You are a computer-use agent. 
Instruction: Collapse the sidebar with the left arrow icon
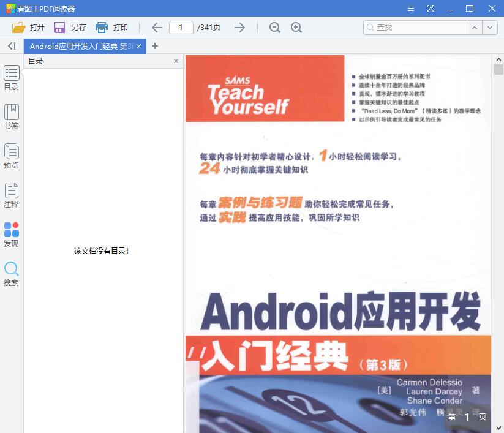(12, 46)
